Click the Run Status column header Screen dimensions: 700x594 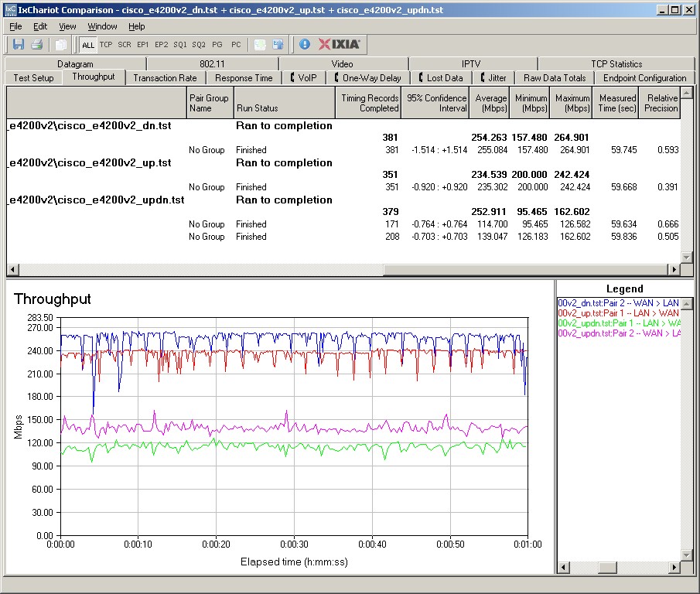(284, 103)
